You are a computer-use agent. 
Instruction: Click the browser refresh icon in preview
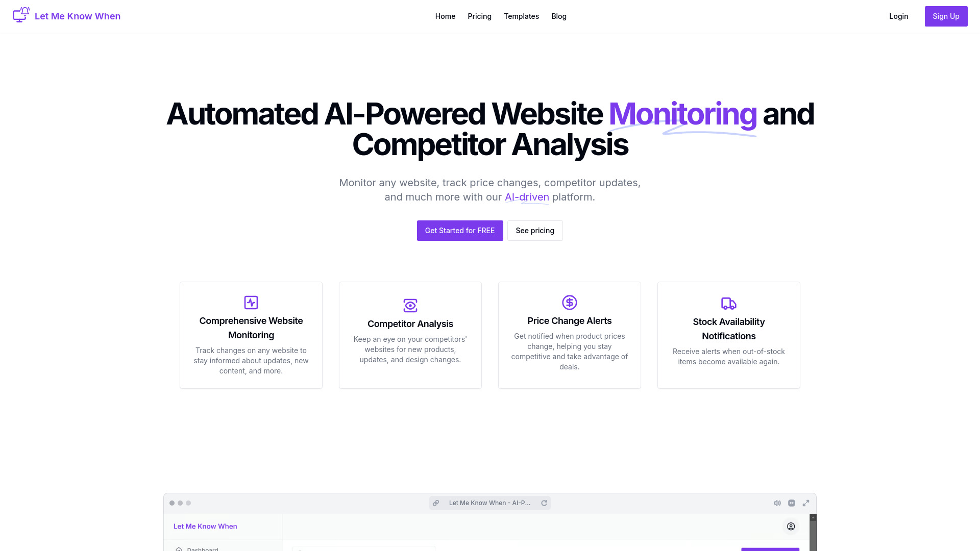[544, 503]
